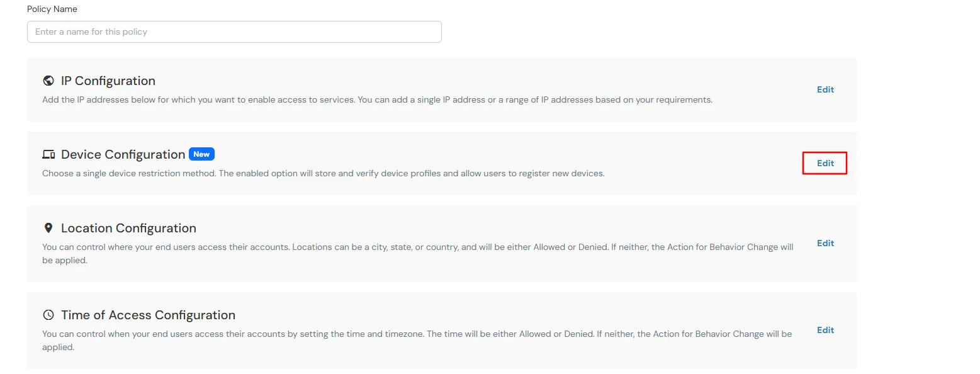Select the device icon next to Device Configuration
This screenshot has height=374, width=980.
[x=48, y=154]
